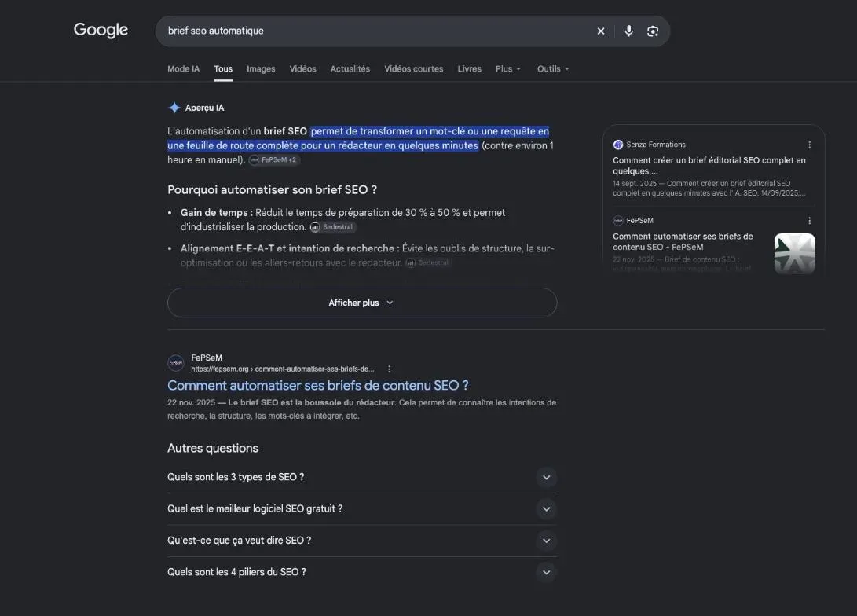
Task: Clear the search box with the X icon
Action: coord(601,31)
